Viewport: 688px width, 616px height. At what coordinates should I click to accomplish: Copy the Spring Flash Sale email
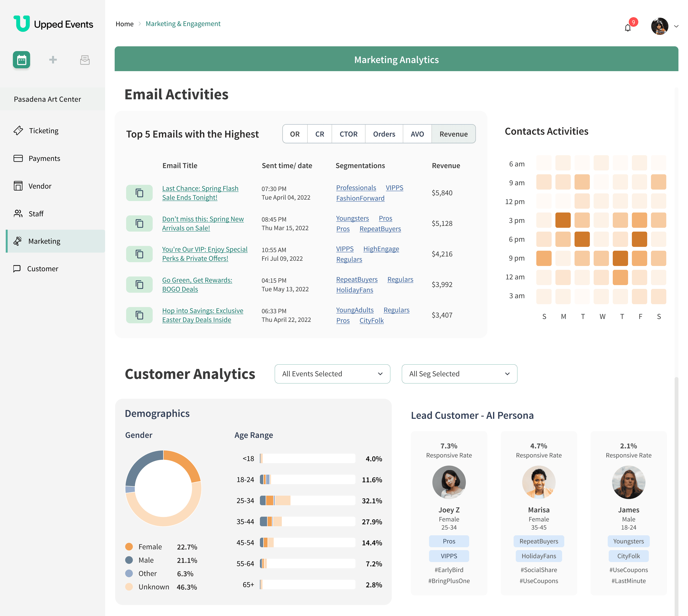(x=139, y=193)
